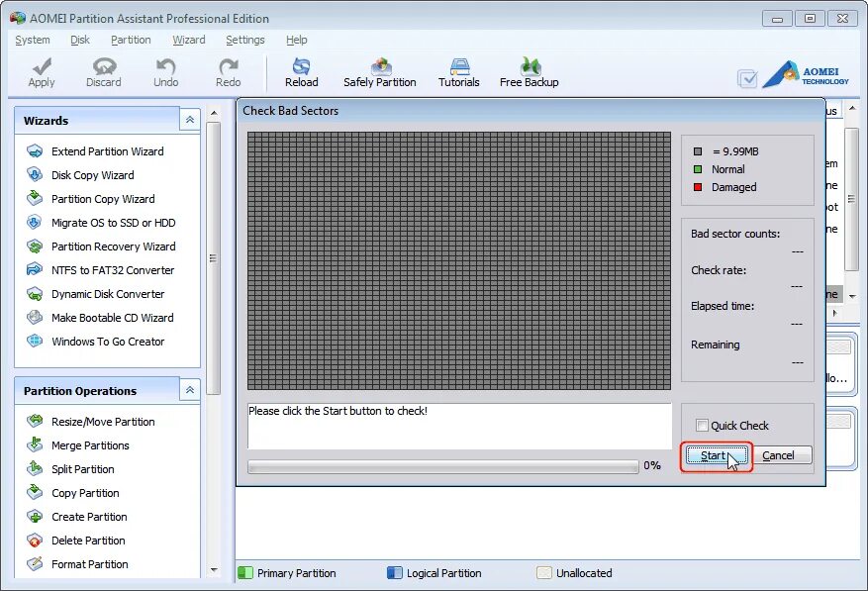Click the green Normal legend swatch
This screenshot has width=868, height=591.
(698, 169)
